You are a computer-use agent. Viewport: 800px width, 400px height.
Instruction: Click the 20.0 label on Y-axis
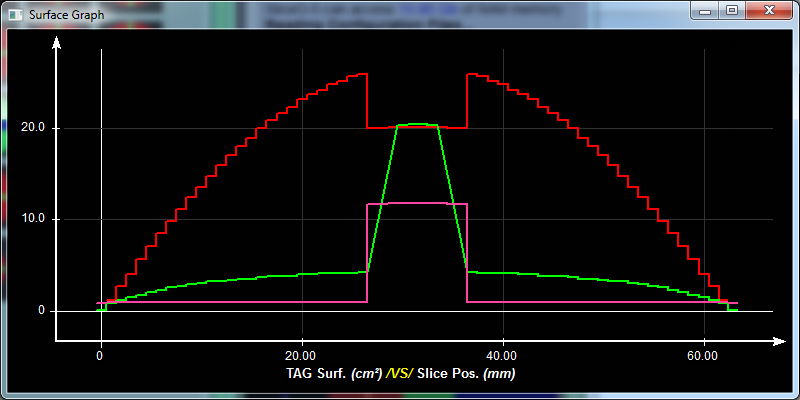[x=33, y=128]
